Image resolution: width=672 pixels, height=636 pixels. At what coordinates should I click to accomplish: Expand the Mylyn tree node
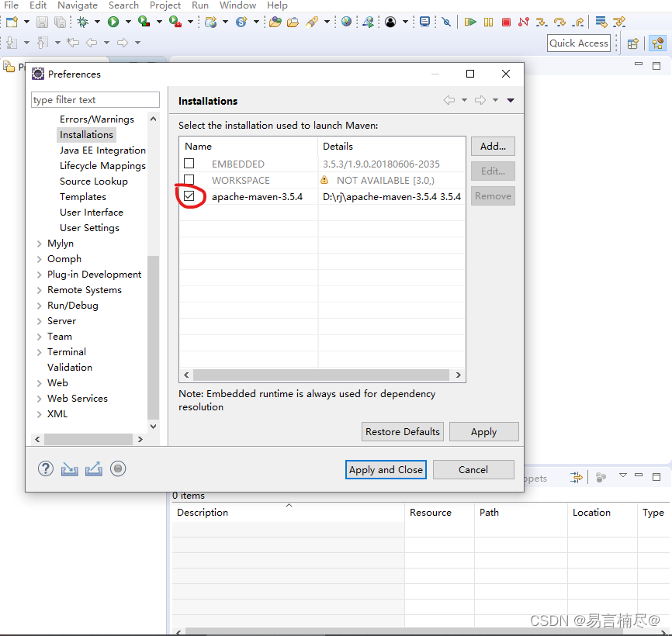[40, 244]
